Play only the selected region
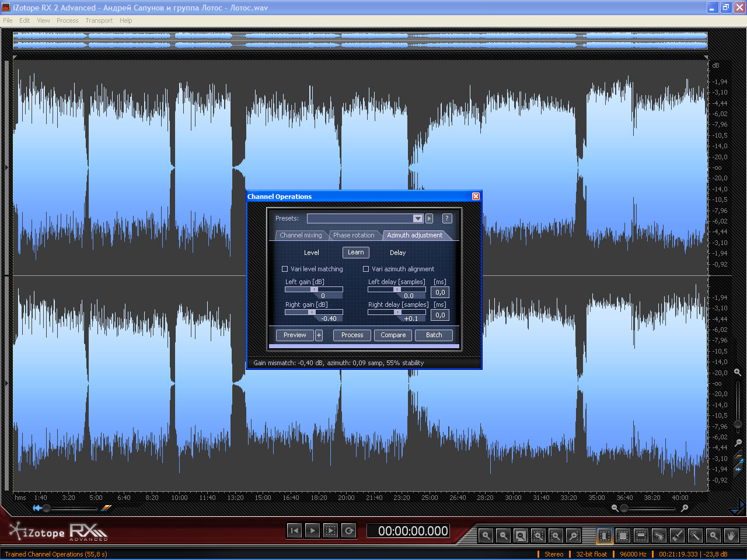The width and height of the screenshot is (747, 560). point(330,530)
